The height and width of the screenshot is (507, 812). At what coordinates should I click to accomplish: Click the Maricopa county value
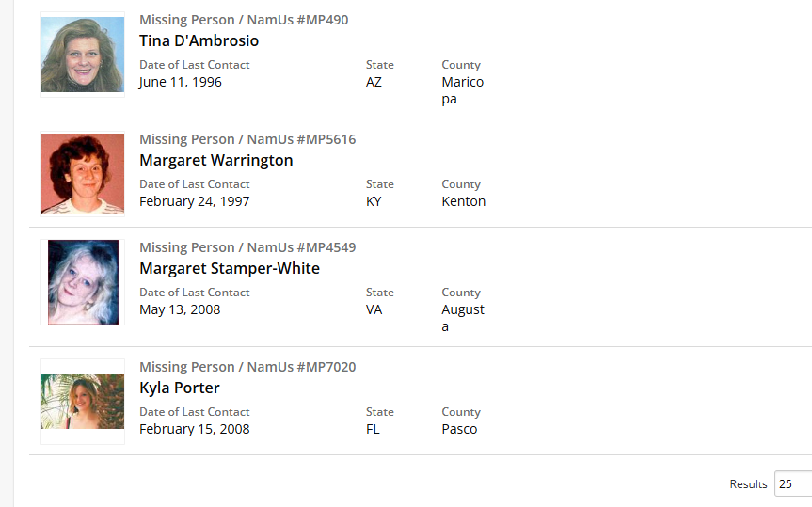pos(462,90)
